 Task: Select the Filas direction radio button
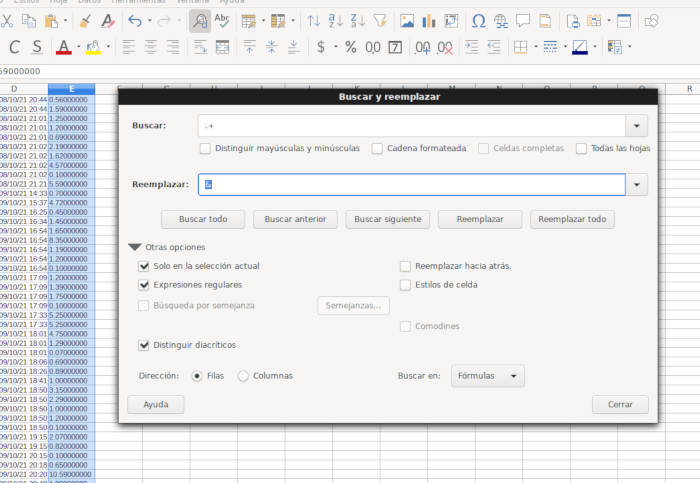[197, 376]
